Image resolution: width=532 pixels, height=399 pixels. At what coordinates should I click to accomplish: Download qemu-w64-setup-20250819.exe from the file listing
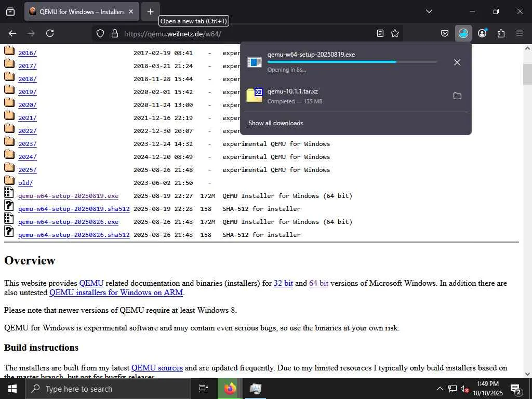(x=68, y=196)
